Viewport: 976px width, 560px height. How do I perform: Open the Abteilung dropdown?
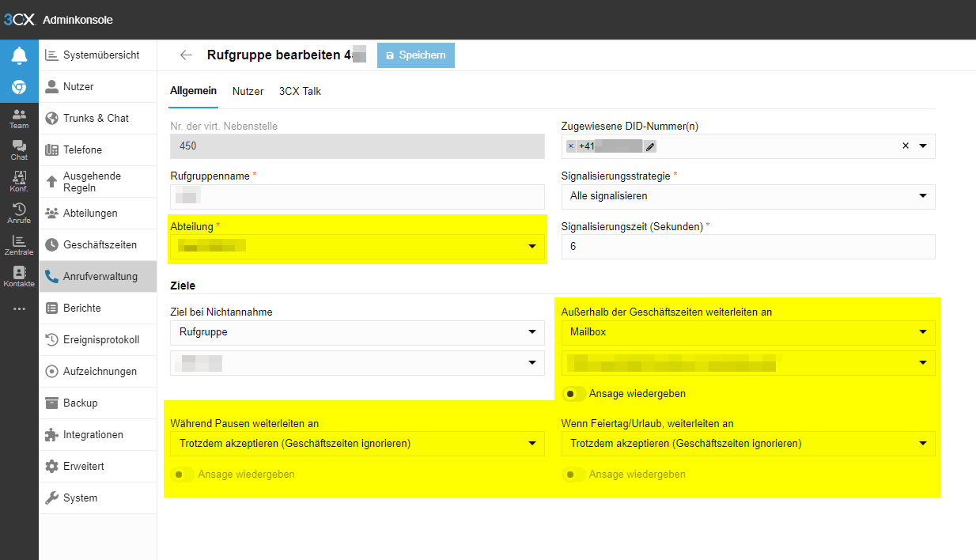point(357,247)
